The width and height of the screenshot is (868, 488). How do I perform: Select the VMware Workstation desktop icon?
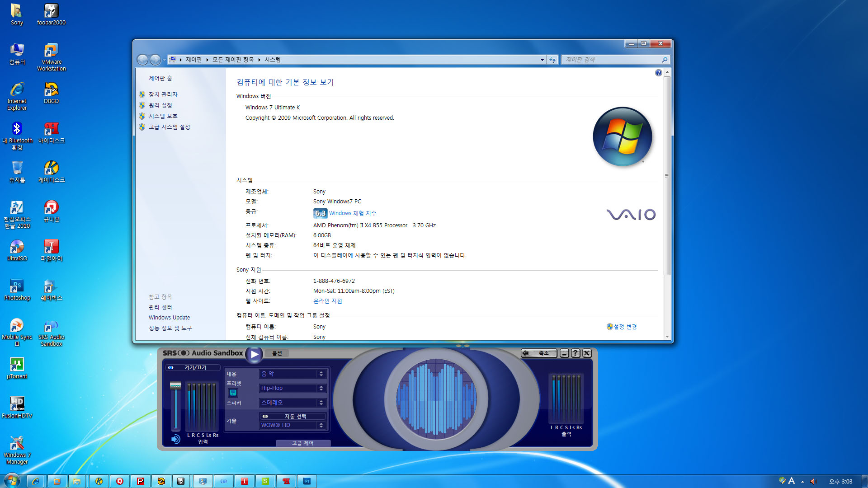(x=51, y=57)
